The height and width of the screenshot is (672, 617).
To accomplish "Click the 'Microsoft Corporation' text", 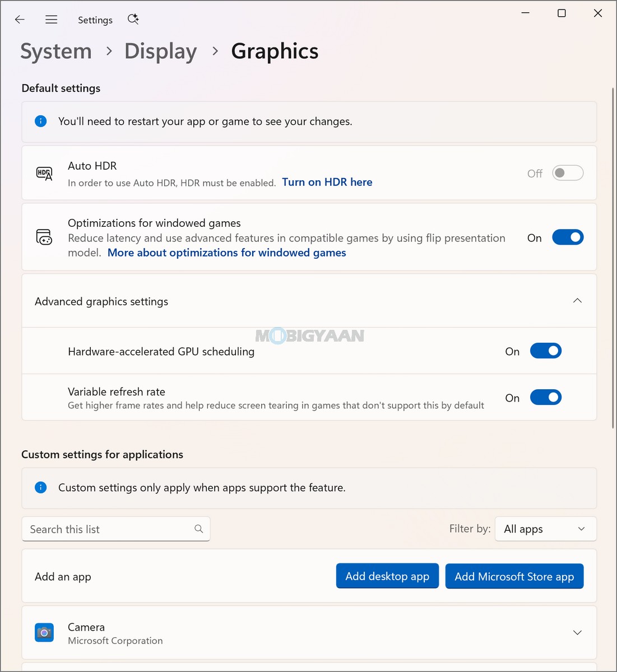I will [x=115, y=641].
